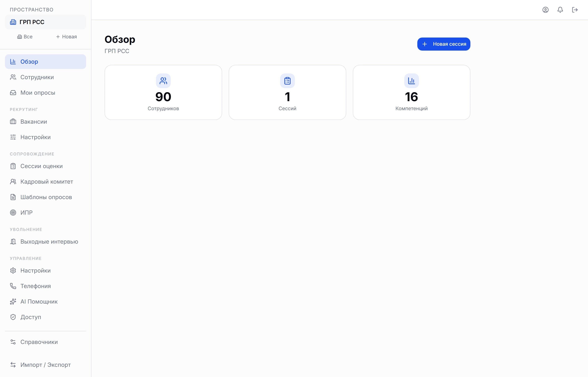Image resolution: width=588 pixels, height=377 pixels.
Task: Click the Шаблоны опросов document icon
Action: 13,197
